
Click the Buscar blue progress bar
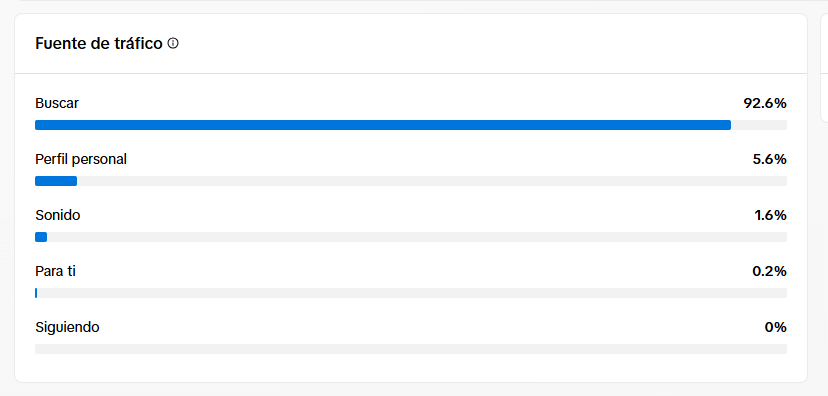pos(383,125)
